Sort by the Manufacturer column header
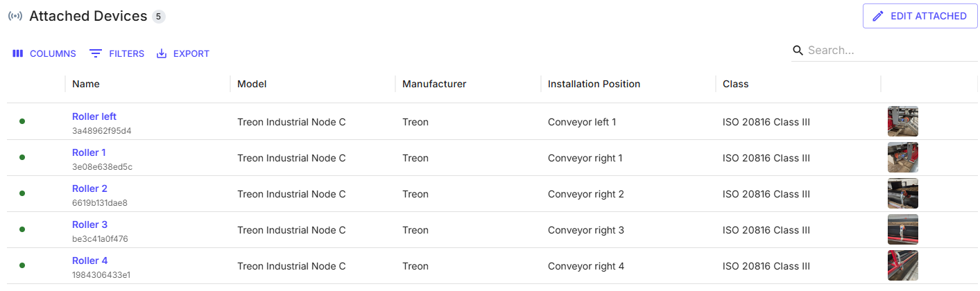This screenshot has width=980, height=291. click(434, 84)
